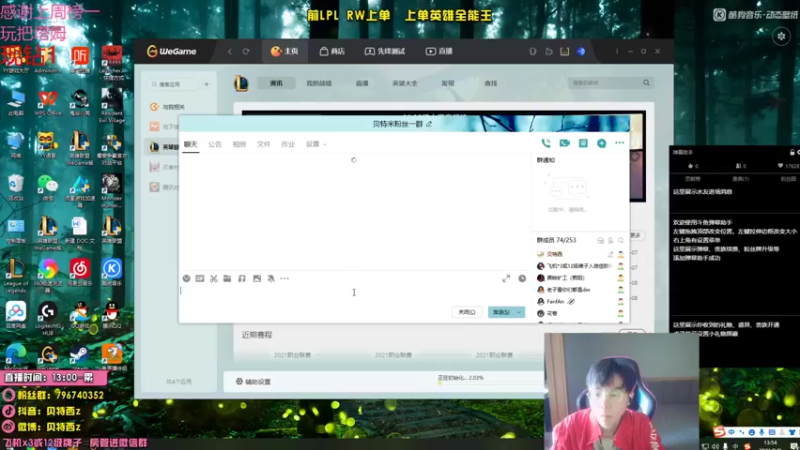Open Steam desktop shortcut

pyautogui.click(x=79, y=356)
